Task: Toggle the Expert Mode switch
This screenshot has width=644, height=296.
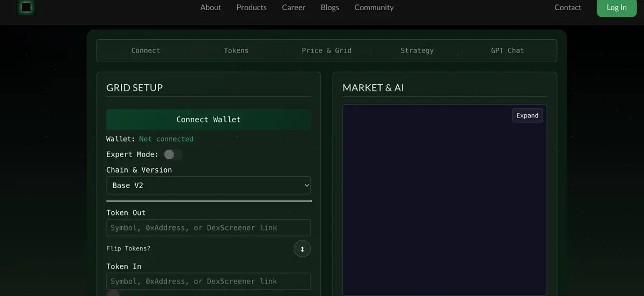Action: [173, 154]
